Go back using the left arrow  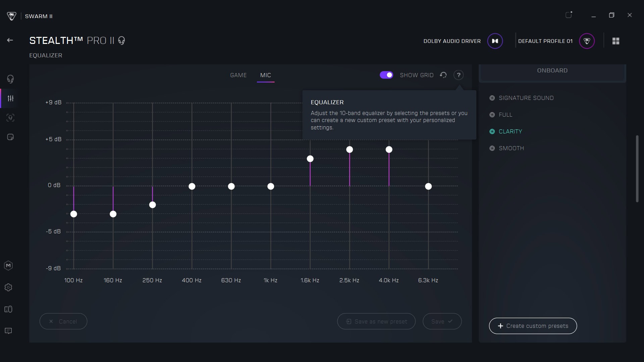coord(10,40)
